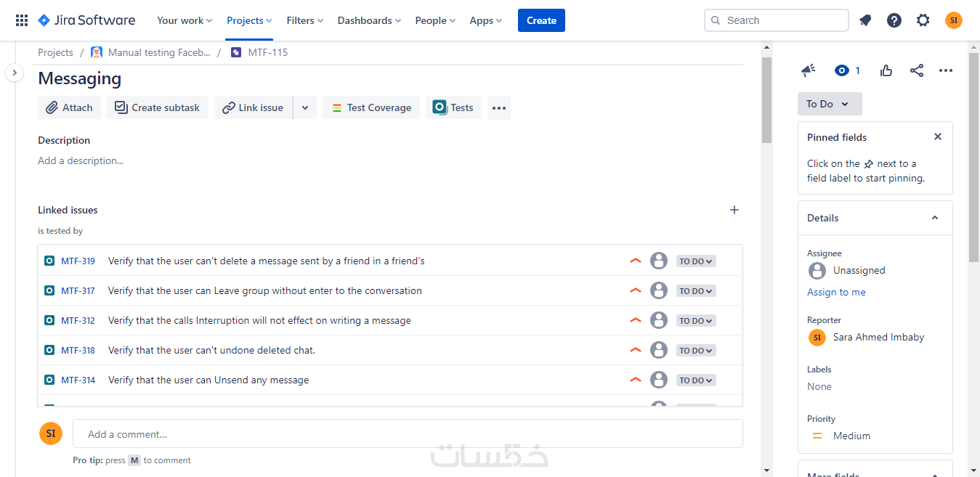The width and height of the screenshot is (980, 477).
Task: Change MTF-318 status via TO DO dropdown
Action: (696, 351)
